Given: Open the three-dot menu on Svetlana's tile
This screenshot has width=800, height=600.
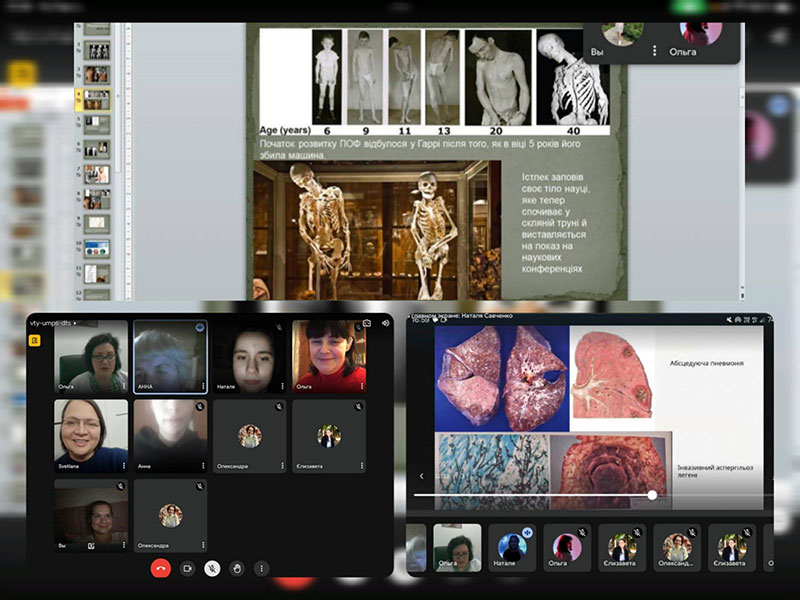Looking at the screenshot, I should click(x=123, y=466).
